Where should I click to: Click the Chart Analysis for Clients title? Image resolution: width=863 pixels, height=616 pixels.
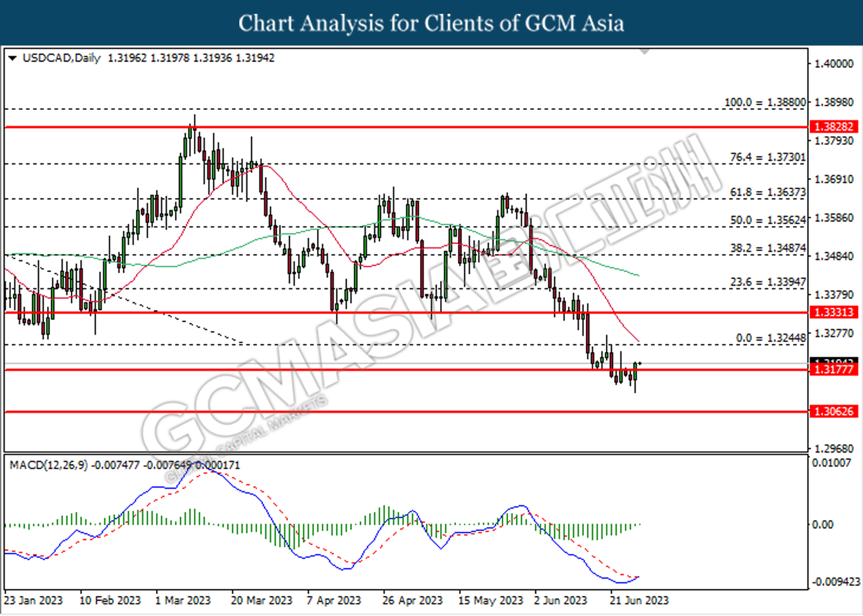click(431, 23)
